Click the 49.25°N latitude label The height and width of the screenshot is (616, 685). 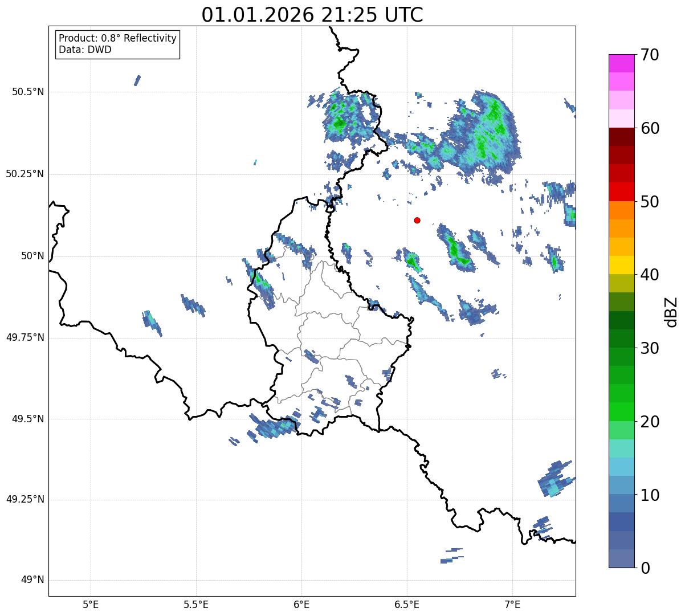pyautogui.click(x=25, y=500)
